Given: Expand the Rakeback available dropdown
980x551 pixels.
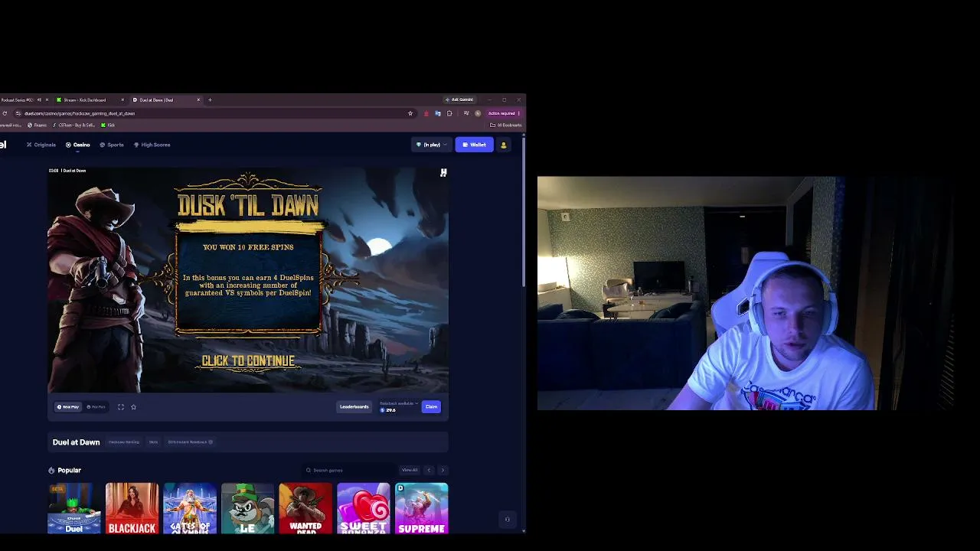Looking at the screenshot, I should (x=399, y=403).
